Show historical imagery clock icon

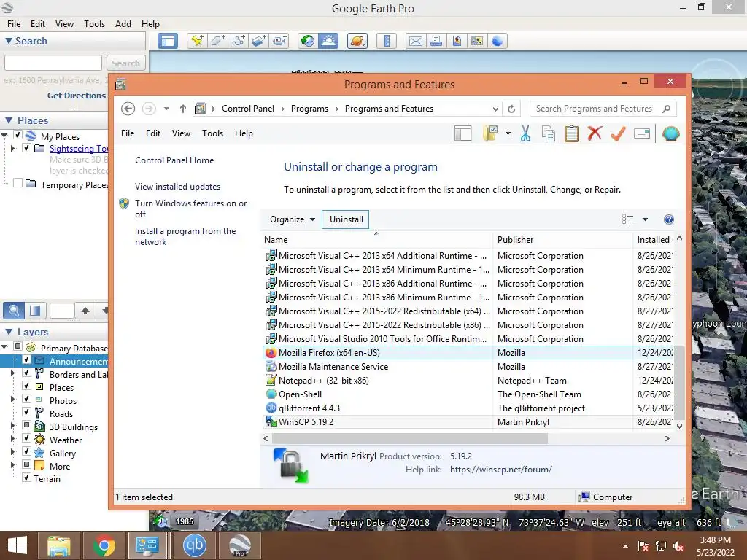pyautogui.click(x=308, y=41)
